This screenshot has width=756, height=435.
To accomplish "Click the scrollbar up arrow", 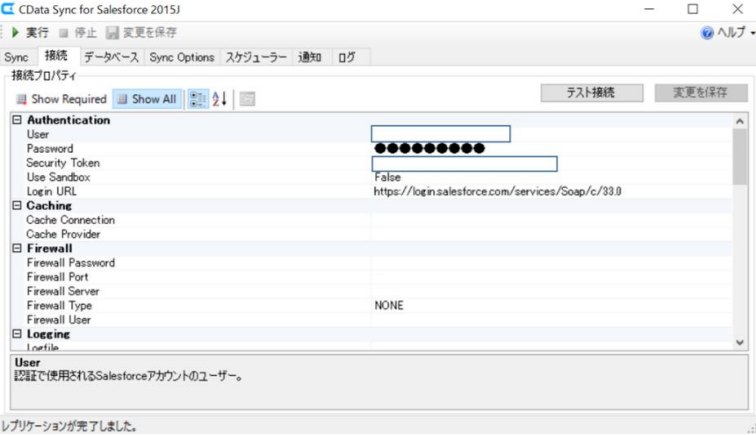I will (x=740, y=121).
